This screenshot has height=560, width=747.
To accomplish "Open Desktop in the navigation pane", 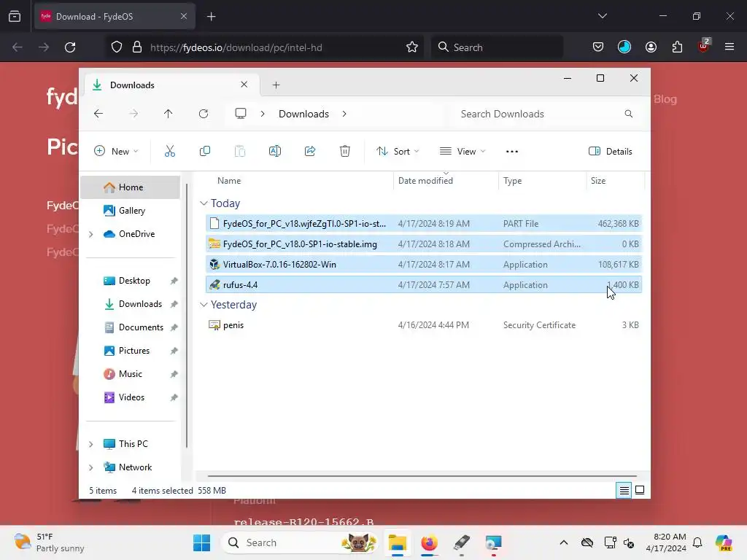I will 130,281.
